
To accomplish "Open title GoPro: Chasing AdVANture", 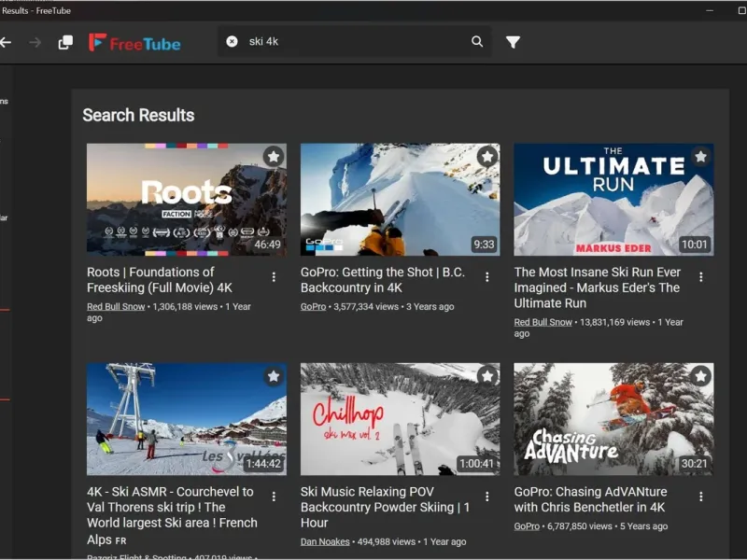I will (590, 499).
